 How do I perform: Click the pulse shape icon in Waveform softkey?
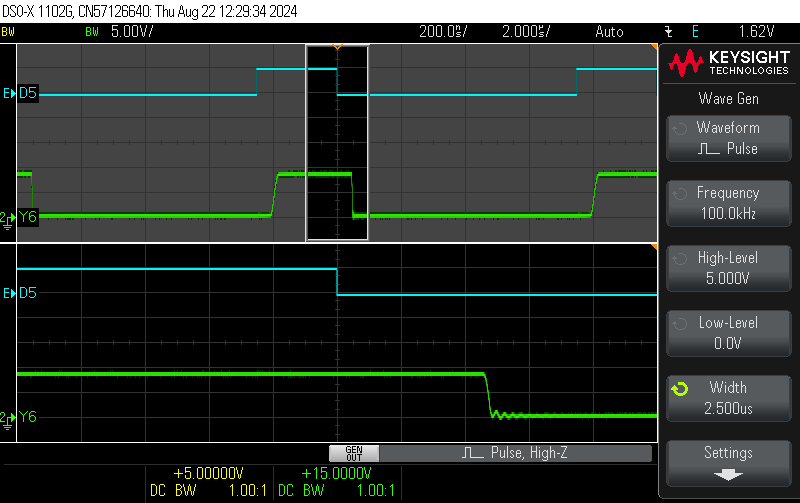coord(708,149)
